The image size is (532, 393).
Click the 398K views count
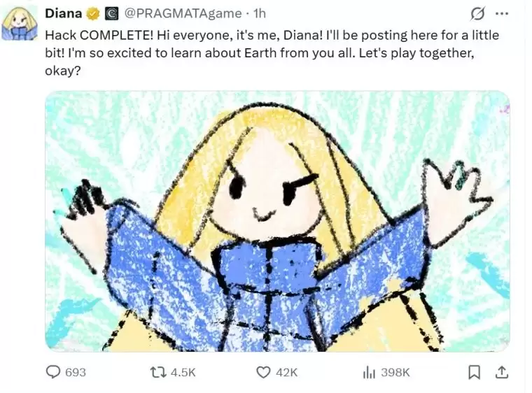(395, 372)
